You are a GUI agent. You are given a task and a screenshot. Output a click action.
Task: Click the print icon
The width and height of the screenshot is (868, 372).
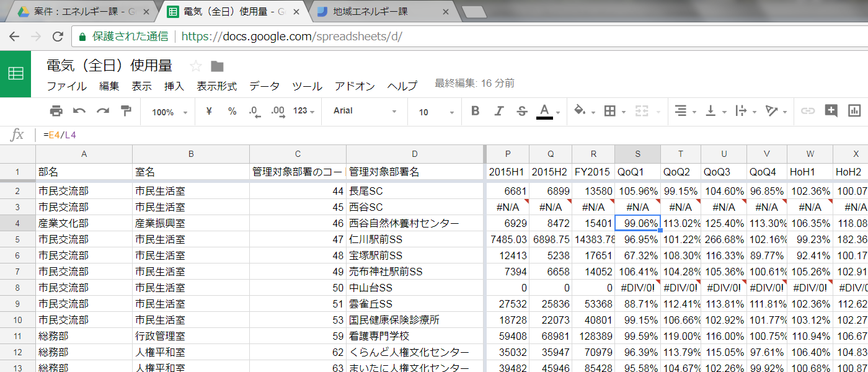coord(56,111)
